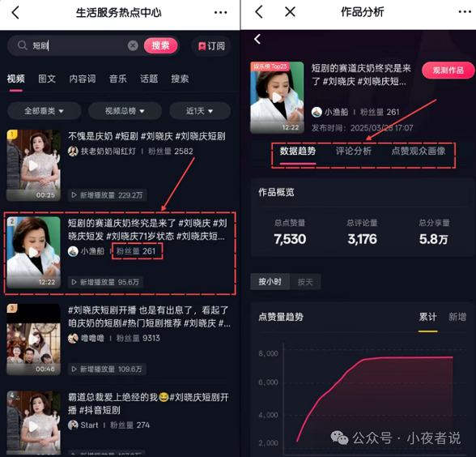Click the 搜索 button
Screen dimensions: 476x457
click(160, 45)
